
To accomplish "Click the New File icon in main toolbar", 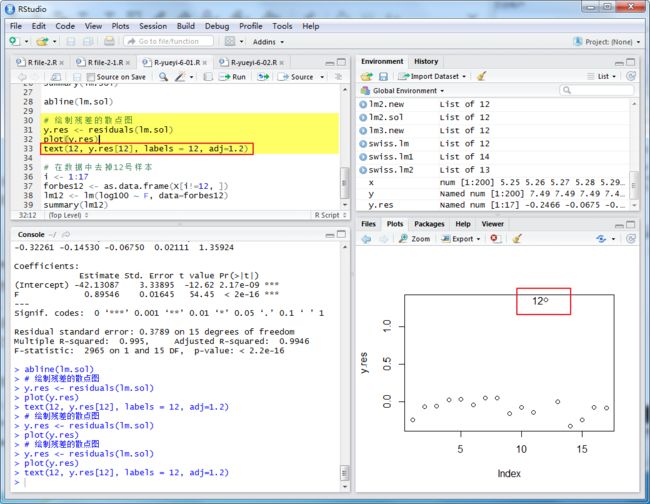I will [15, 41].
